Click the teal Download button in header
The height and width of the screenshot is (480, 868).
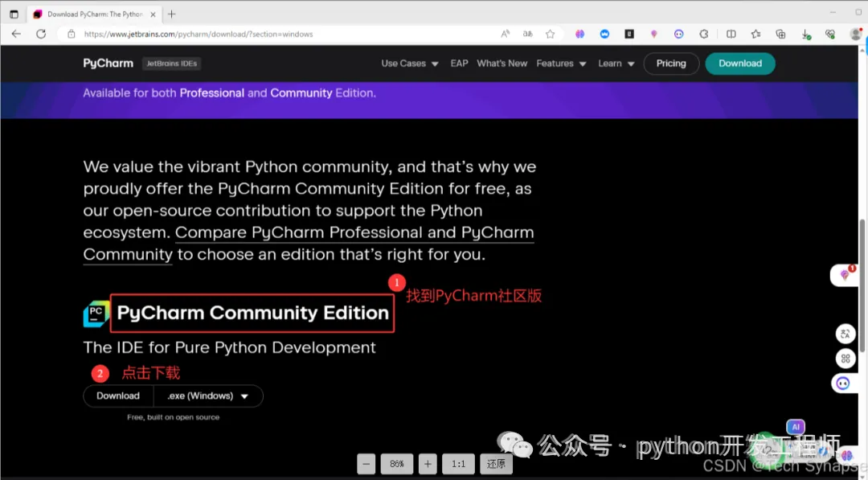pos(740,64)
